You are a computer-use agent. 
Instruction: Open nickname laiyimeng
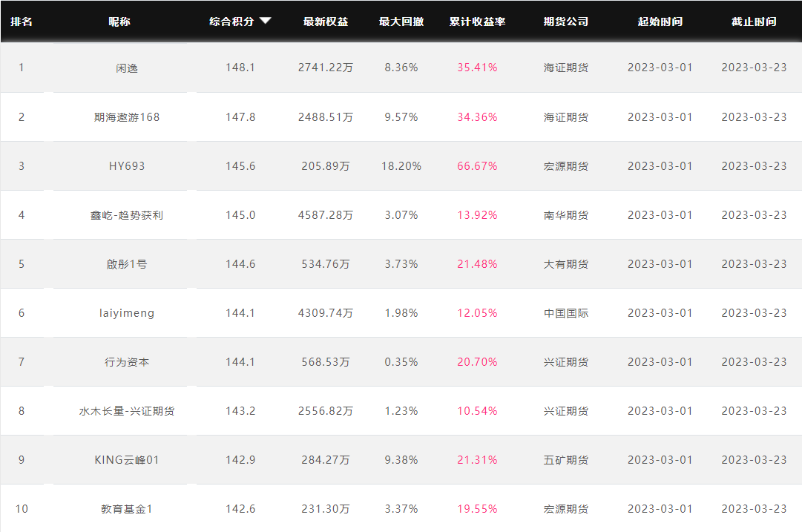coord(127,313)
